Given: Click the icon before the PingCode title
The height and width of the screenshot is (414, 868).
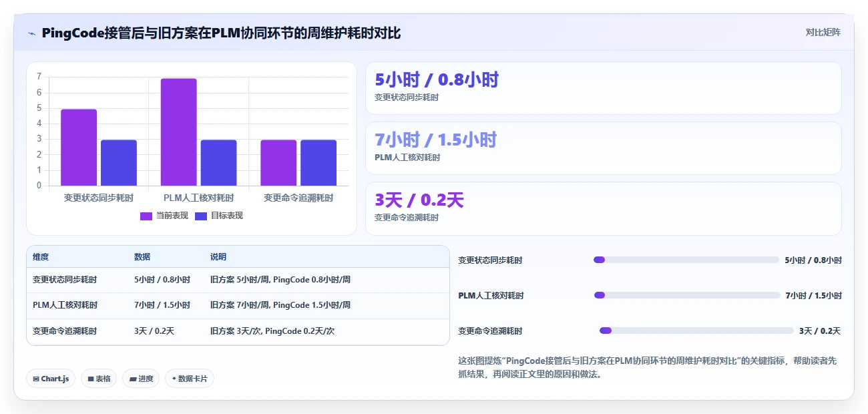Looking at the screenshot, I should [31, 33].
